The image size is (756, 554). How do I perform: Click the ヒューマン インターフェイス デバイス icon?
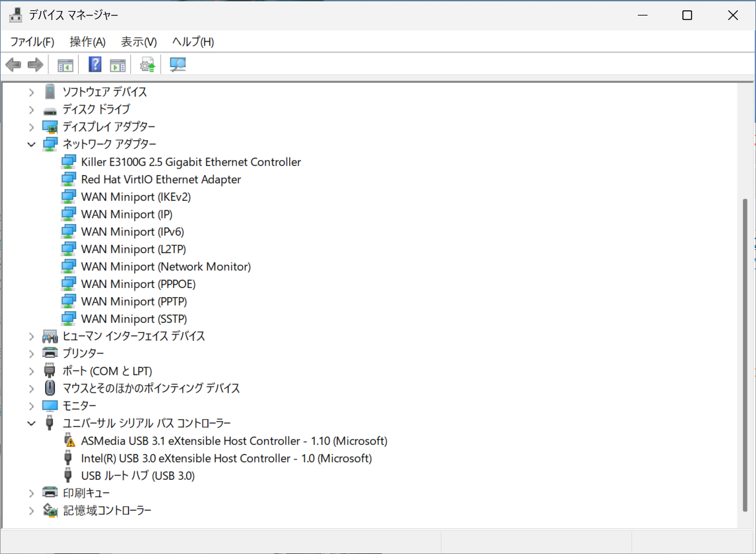pyautogui.click(x=50, y=336)
